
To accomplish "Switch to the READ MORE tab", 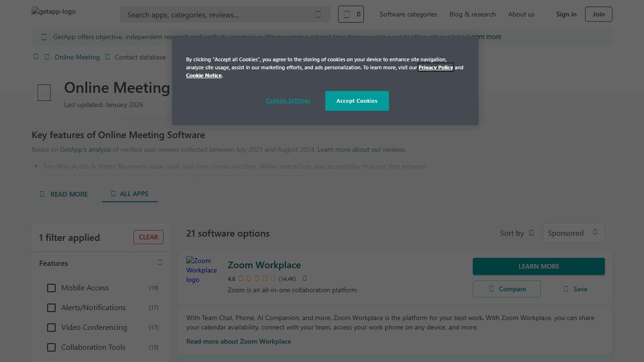I will click(x=64, y=194).
